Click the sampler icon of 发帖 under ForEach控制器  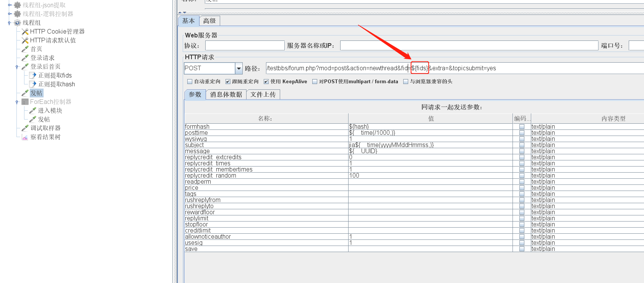pos(33,119)
